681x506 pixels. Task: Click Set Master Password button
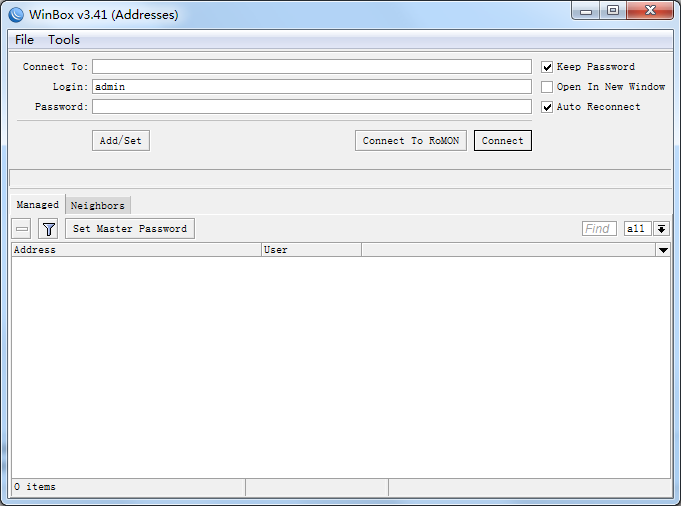click(x=130, y=229)
